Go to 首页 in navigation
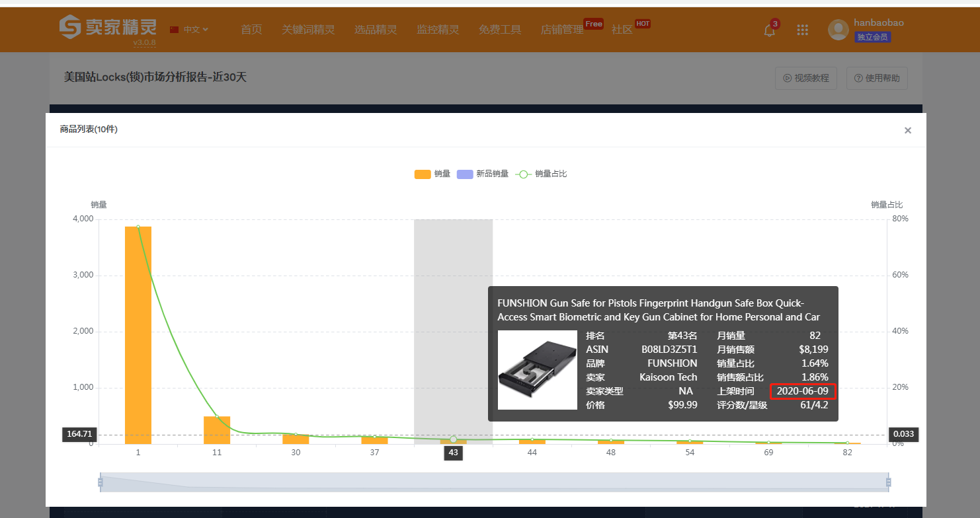This screenshot has height=518, width=980. pyautogui.click(x=251, y=30)
